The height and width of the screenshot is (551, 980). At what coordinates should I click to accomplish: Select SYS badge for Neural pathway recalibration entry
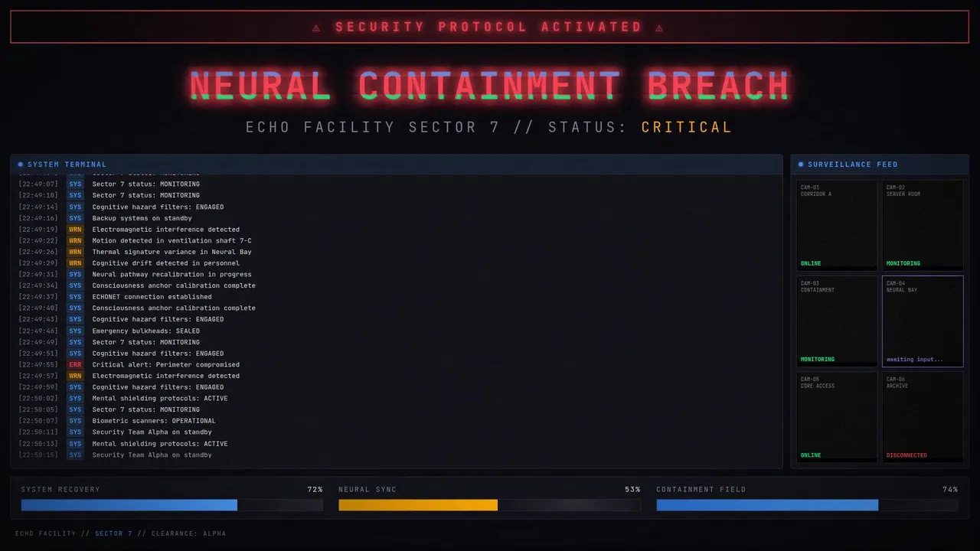click(x=75, y=275)
